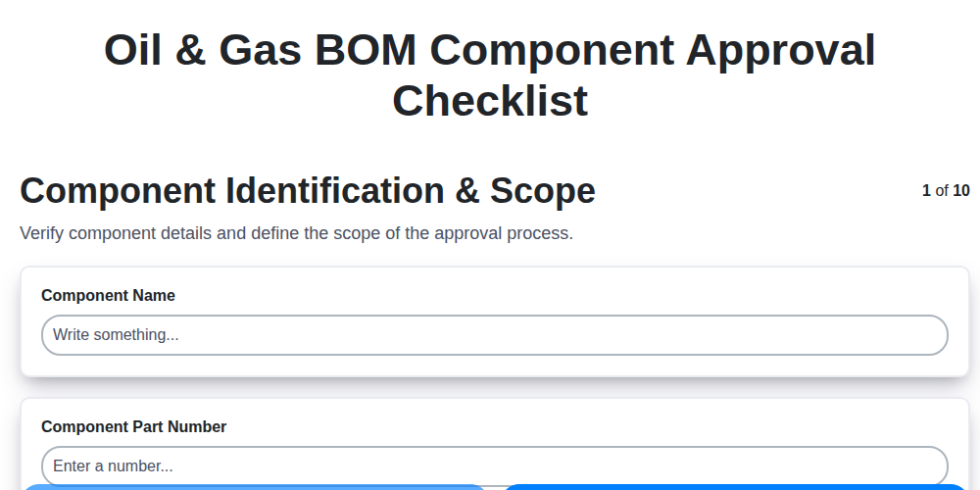Click the word "of" in step counter
The image size is (980, 490).
pyautogui.click(x=942, y=191)
